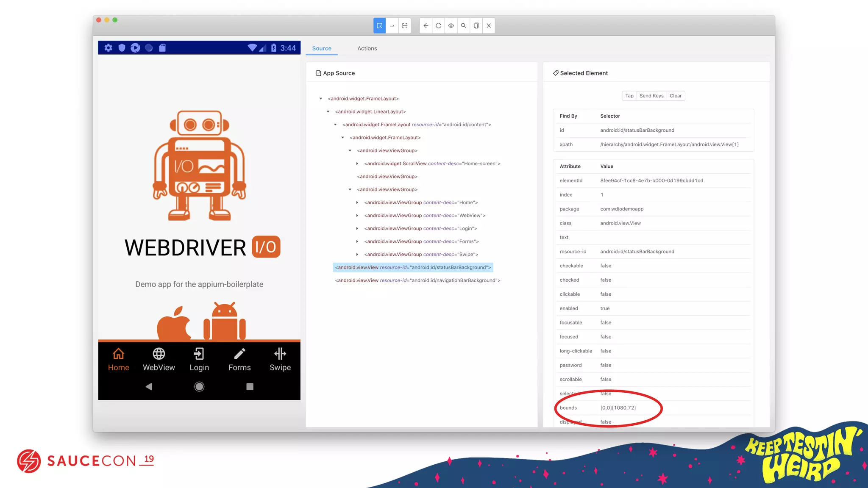Expand the Home-screen ScrollView node

click(357, 164)
